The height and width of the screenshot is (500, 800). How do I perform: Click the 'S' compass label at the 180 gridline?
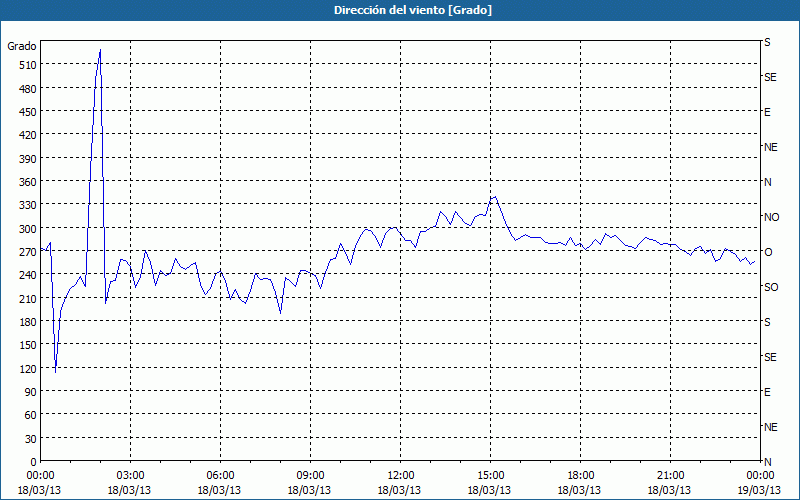pos(767,322)
